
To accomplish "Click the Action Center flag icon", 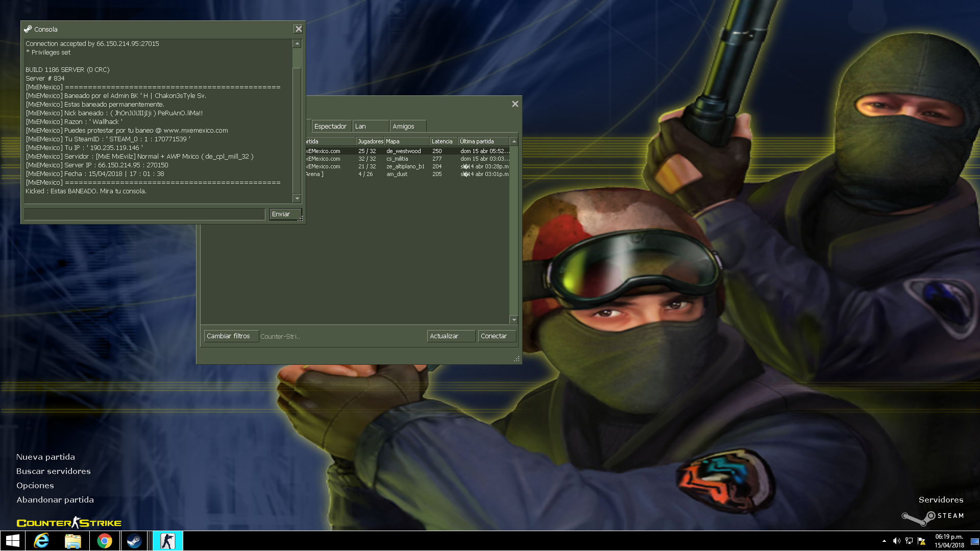I will [x=921, y=541].
